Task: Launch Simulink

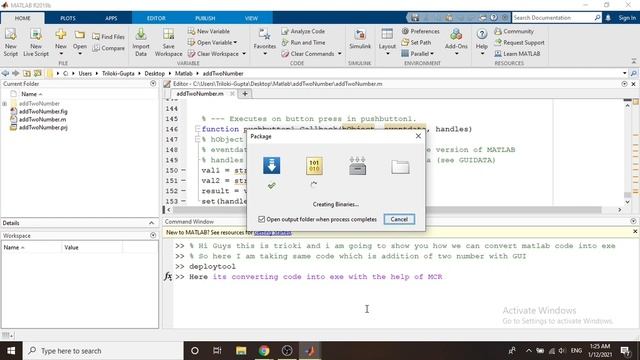Action: [x=360, y=39]
